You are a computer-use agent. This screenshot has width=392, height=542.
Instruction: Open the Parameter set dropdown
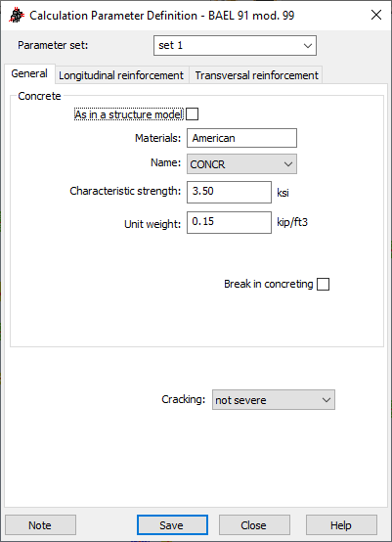[x=235, y=45]
